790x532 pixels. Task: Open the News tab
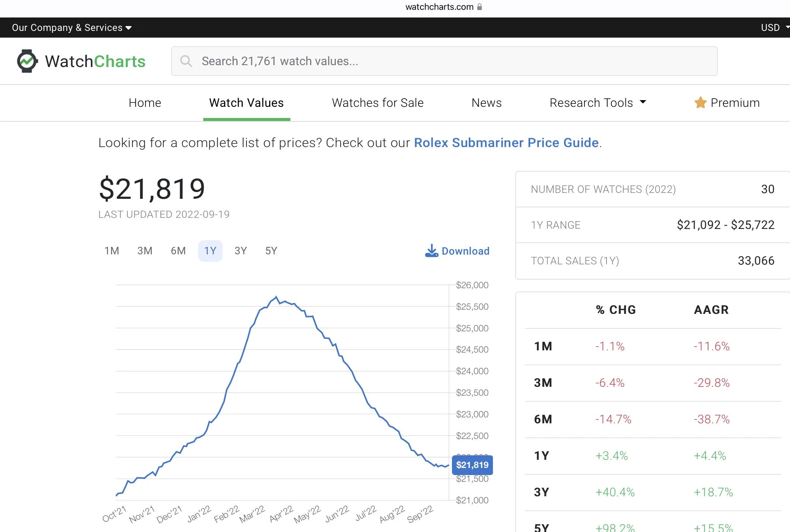[x=487, y=103]
